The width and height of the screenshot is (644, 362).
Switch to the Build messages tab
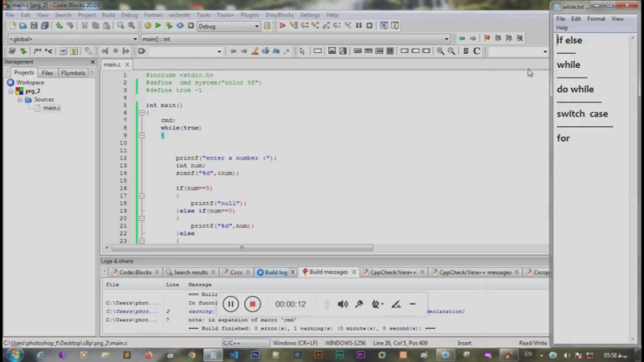[328, 272]
